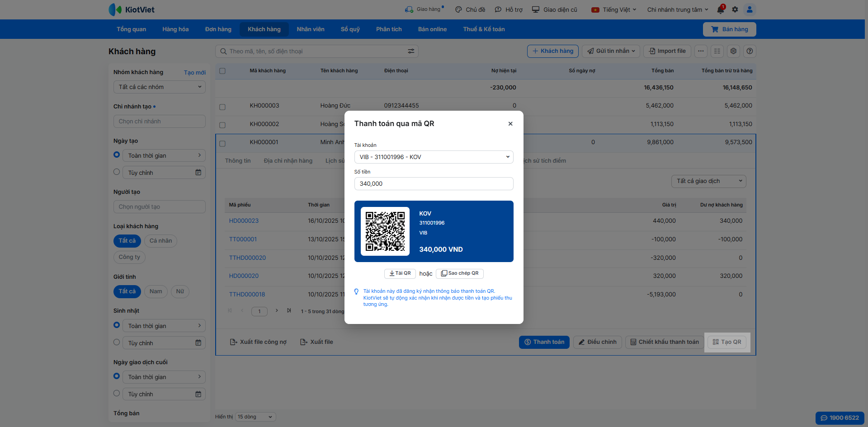
Task: Open the column display list icon
Action: click(x=717, y=51)
